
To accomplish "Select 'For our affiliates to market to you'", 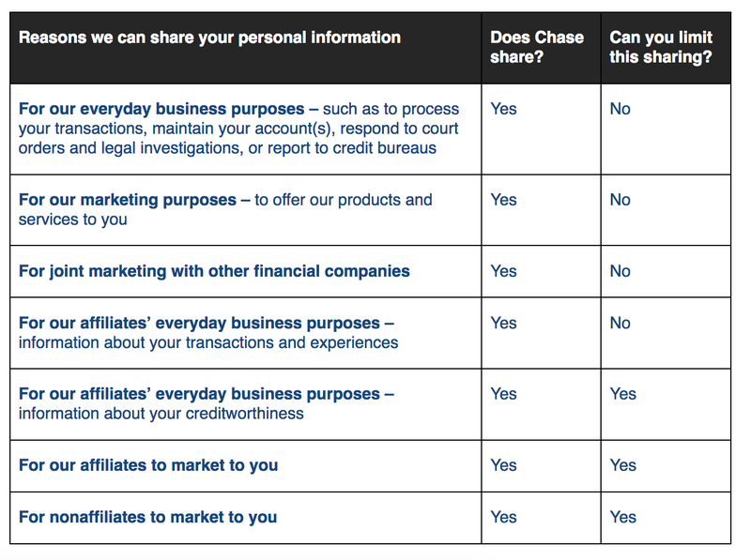I will click(148, 464).
